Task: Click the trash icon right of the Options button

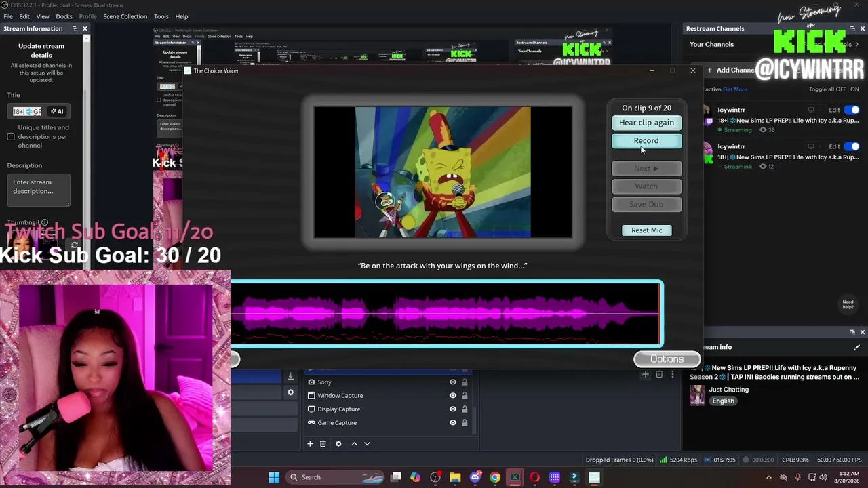Action: pos(659,374)
